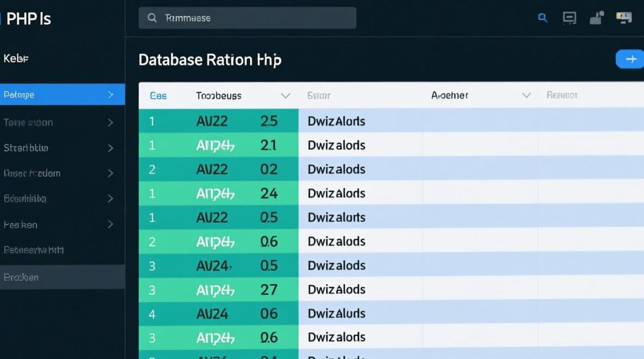Select the Petneervatrkrh sidebar item
Screen dimensions: 644x359
coord(34,250)
